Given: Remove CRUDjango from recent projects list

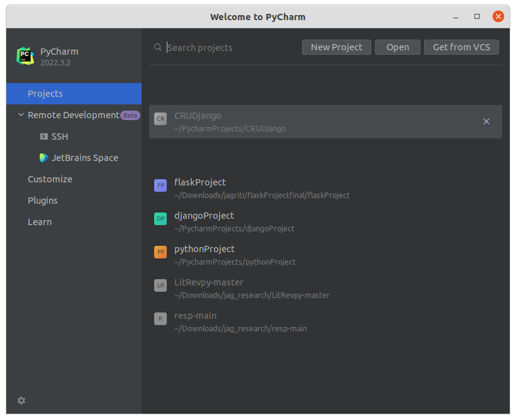Looking at the screenshot, I should [486, 121].
